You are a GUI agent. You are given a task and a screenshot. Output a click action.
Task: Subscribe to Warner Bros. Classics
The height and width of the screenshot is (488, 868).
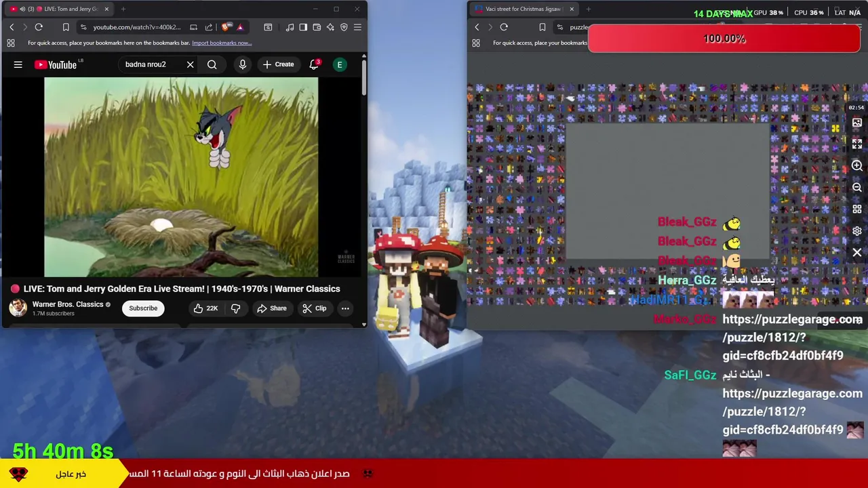143,308
